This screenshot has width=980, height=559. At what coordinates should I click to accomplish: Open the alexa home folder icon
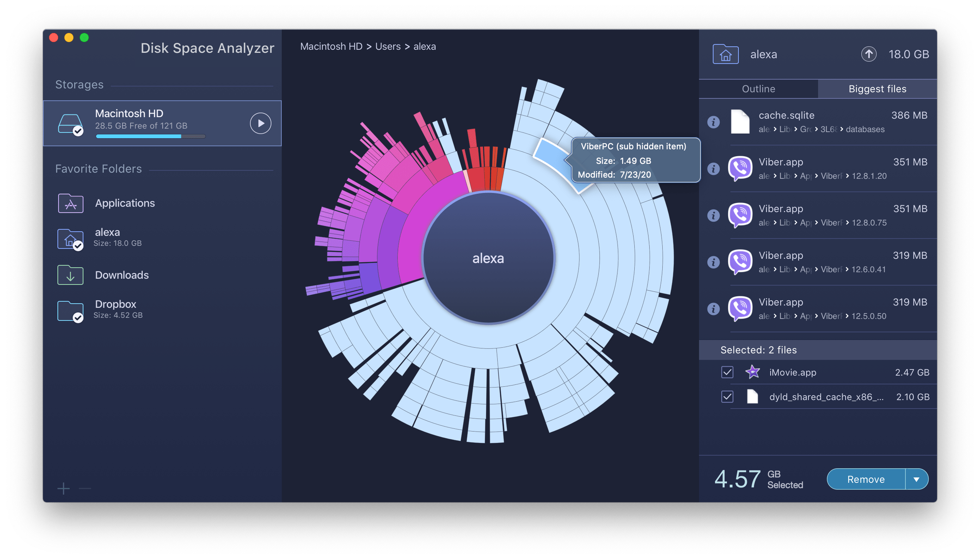726,54
